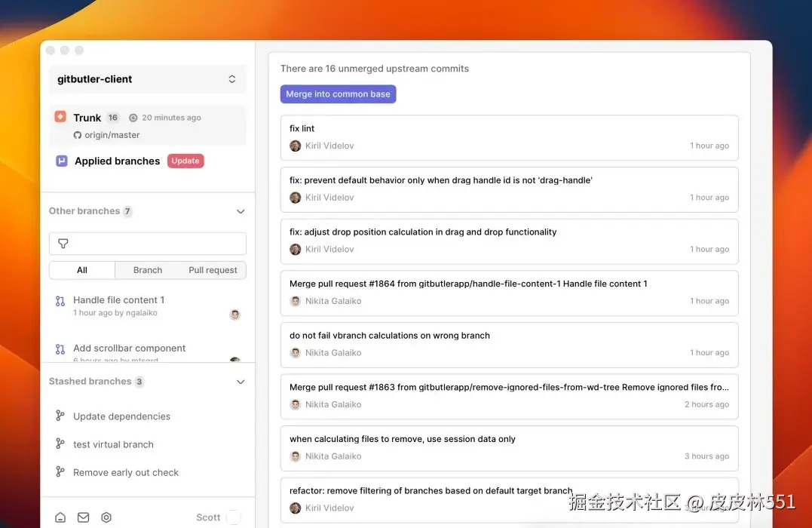Click 16 unmerged upstream commits heading
The width and height of the screenshot is (812, 528).
tap(375, 69)
